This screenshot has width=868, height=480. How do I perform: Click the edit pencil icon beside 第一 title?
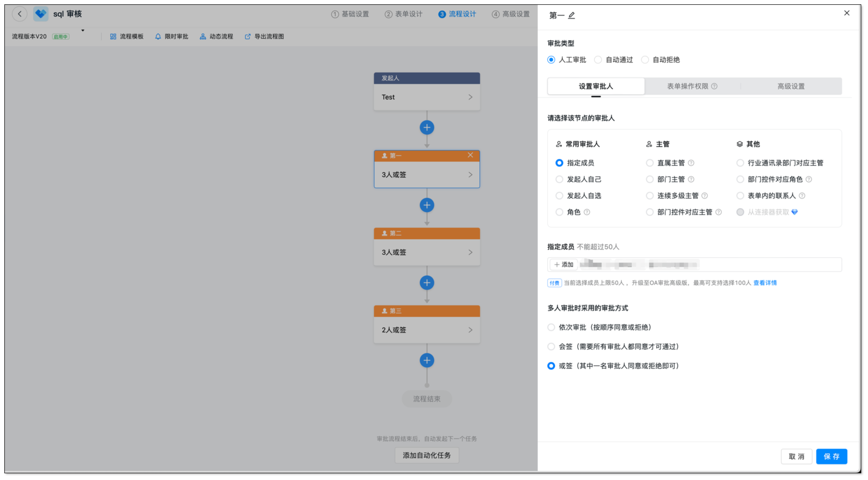click(572, 15)
